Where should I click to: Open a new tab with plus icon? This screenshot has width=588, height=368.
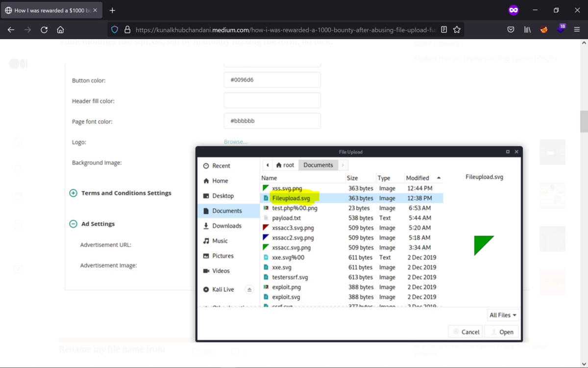pyautogui.click(x=112, y=10)
